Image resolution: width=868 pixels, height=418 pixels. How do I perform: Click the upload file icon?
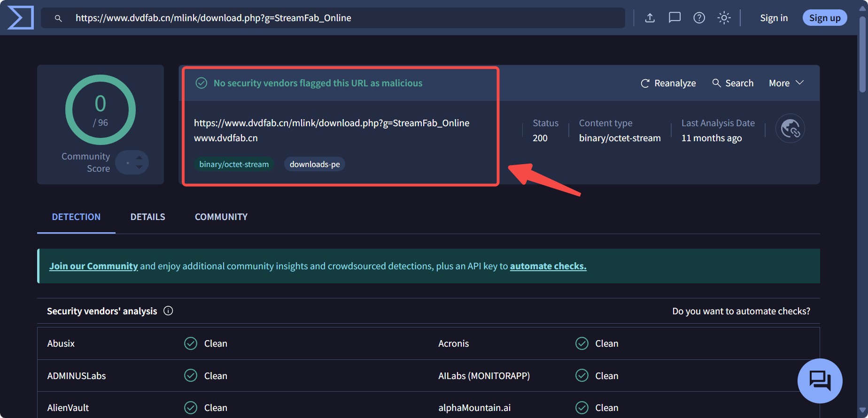[x=650, y=18]
